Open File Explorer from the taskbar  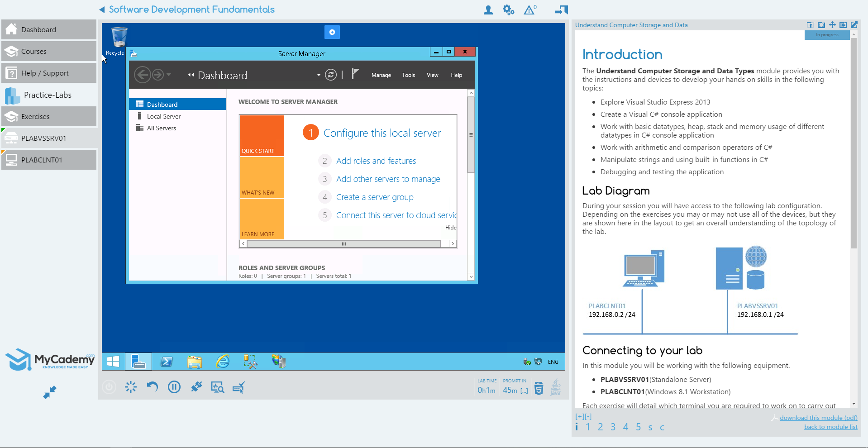click(194, 362)
